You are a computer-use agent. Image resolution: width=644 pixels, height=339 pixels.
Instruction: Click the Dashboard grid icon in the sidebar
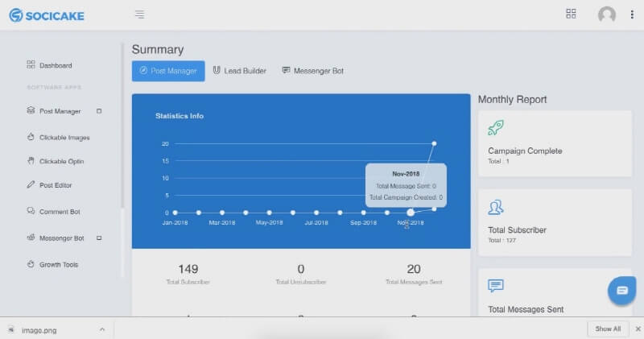click(31, 64)
